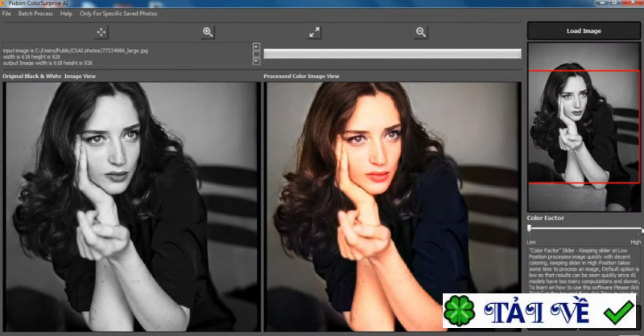The image size is (644, 336).
Task: Click the log box scroll up arrow
Action: click(x=256, y=46)
